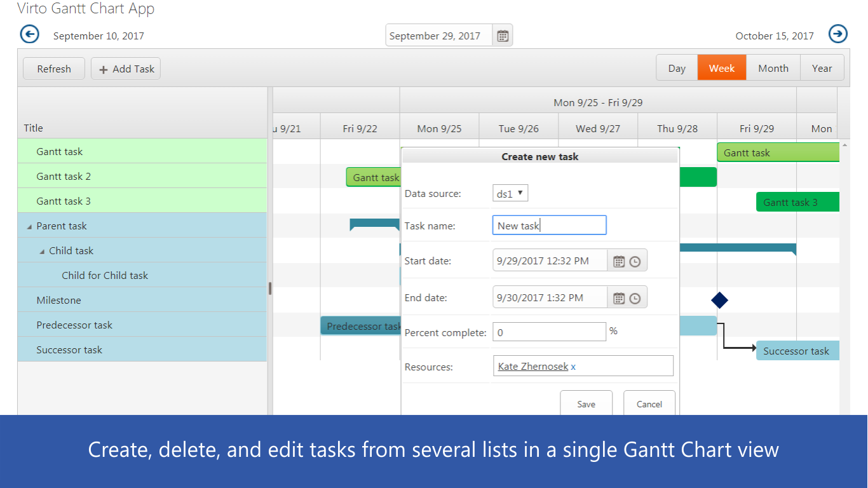The height and width of the screenshot is (488, 868).
Task: Save the new task
Action: [x=586, y=403]
